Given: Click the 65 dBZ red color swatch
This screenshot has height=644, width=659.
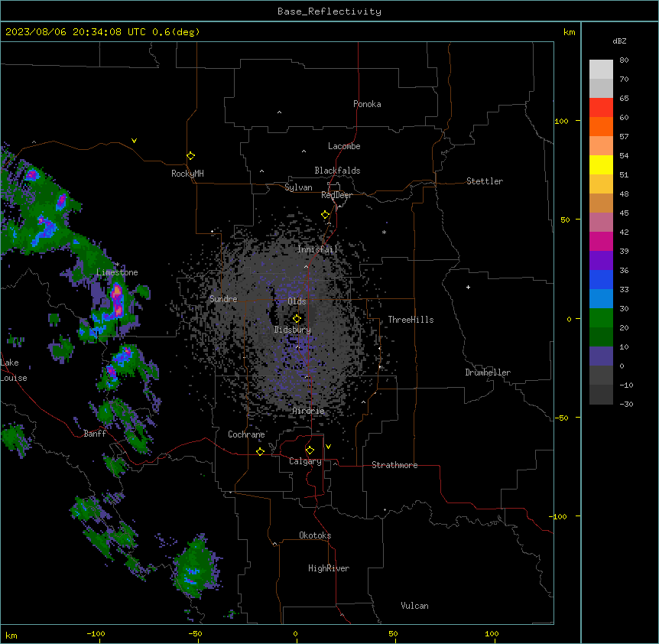Looking at the screenshot, I should [x=601, y=108].
